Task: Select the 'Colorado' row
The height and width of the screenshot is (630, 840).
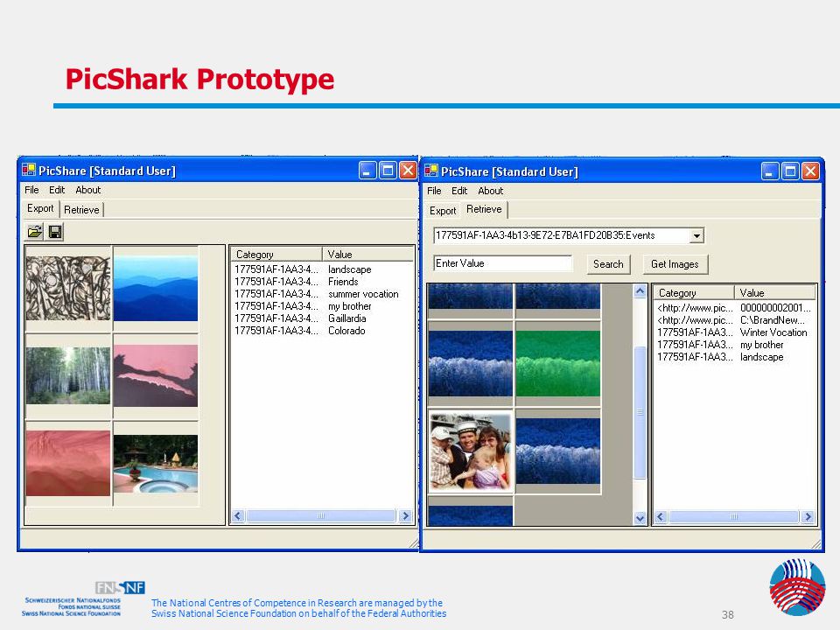Action: point(322,331)
